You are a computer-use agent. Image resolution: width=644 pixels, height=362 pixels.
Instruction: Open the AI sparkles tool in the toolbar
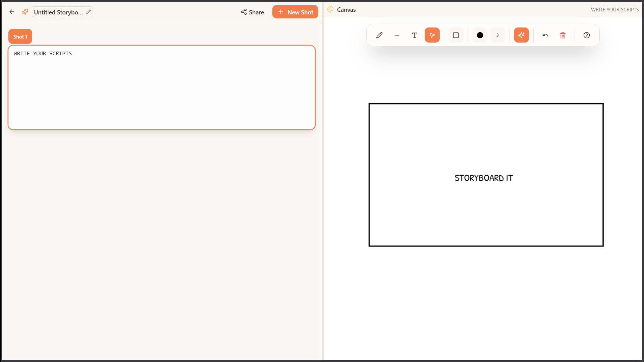point(521,35)
